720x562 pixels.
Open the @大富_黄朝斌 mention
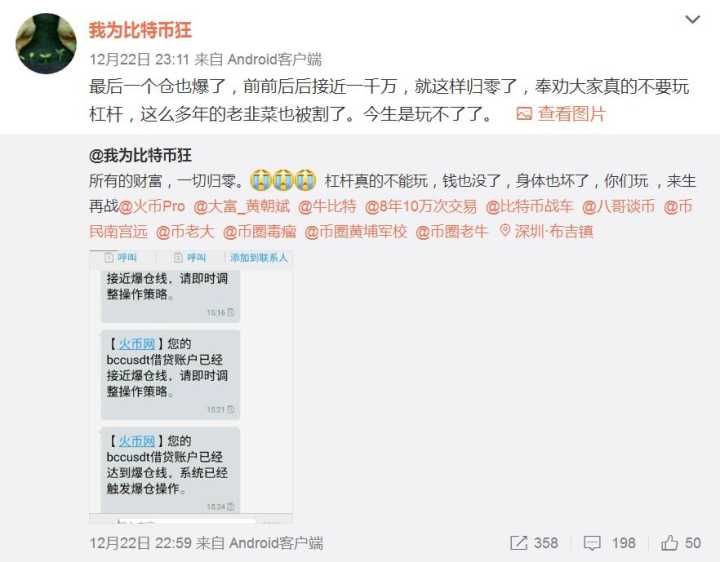click(242, 206)
